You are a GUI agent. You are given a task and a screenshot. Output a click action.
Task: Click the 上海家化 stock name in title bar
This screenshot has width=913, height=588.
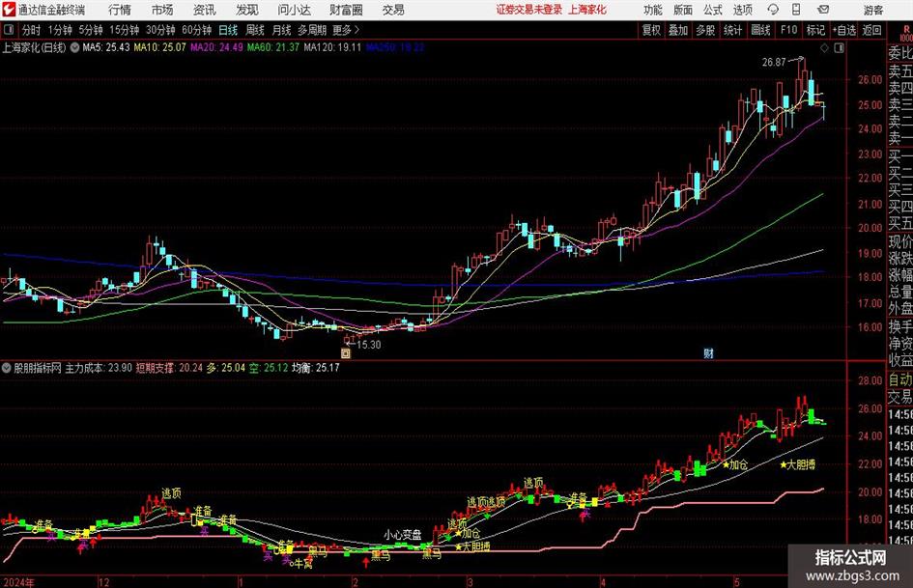[x=587, y=10]
